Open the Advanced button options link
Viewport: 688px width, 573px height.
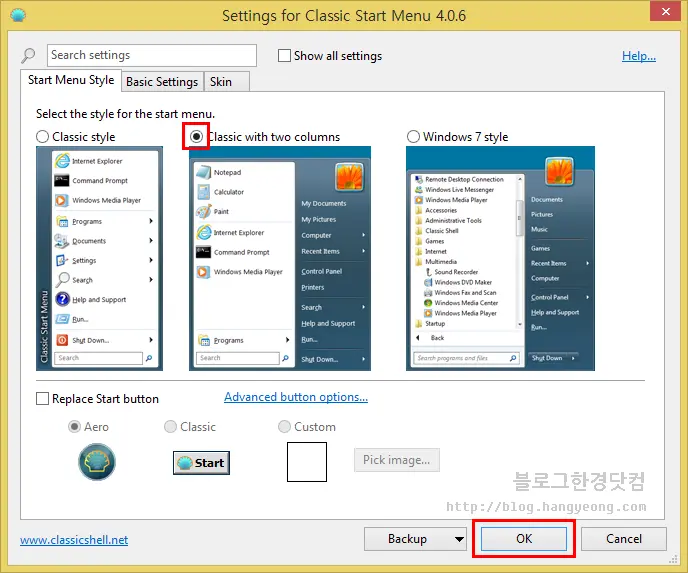coord(296,397)
